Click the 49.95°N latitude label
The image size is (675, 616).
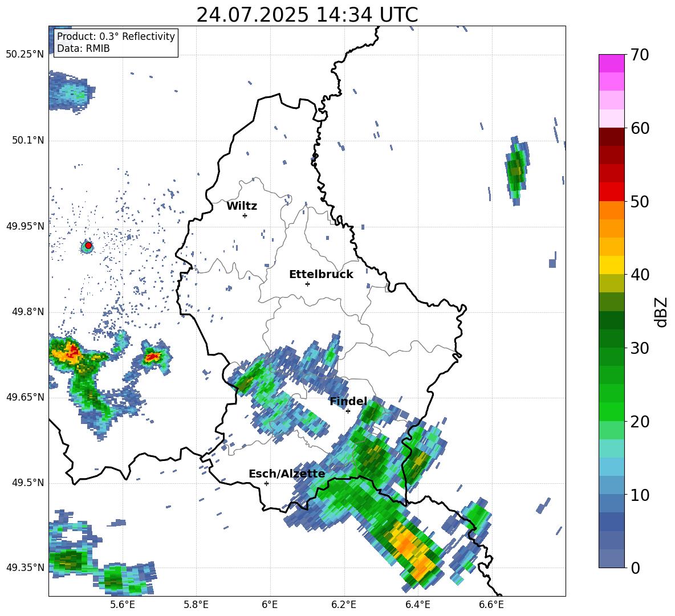point(25,226)
